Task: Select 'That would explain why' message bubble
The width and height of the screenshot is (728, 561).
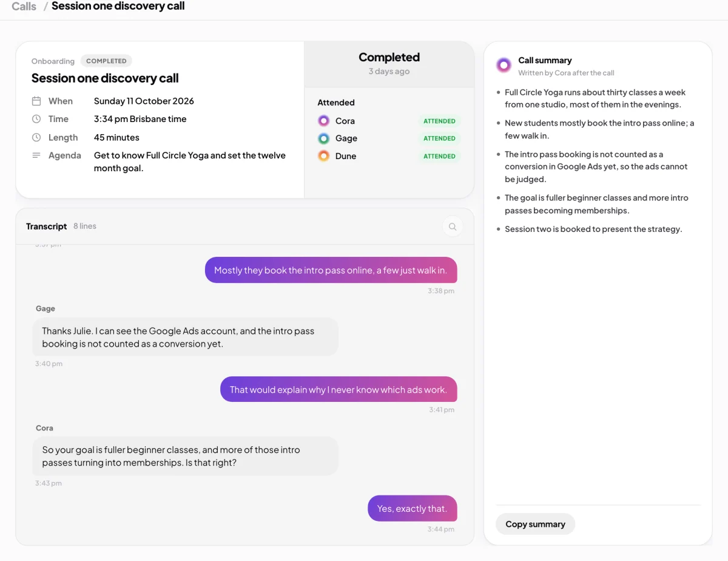Action: point(339,389)
